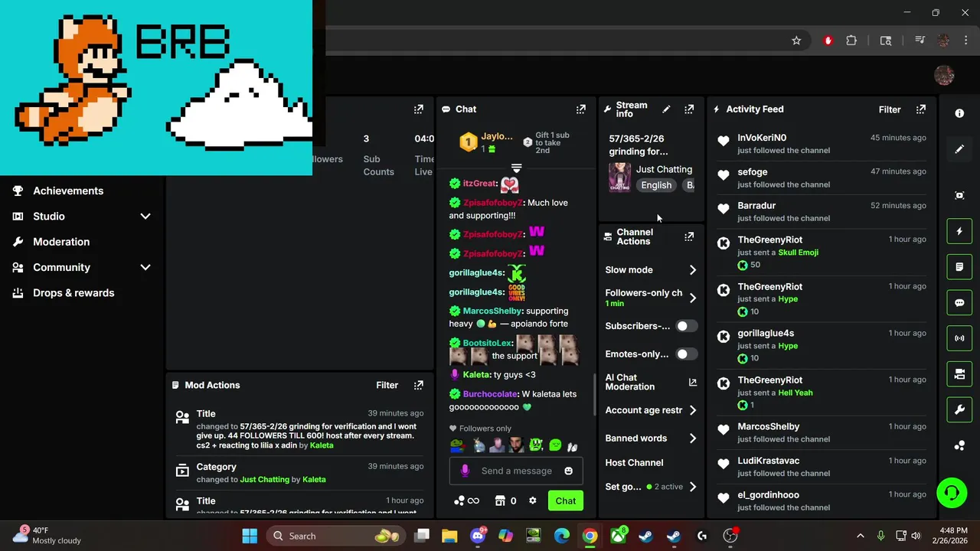
Task: Toggle the camera widget in right sidebar
Action: click(x=959, y=374)
